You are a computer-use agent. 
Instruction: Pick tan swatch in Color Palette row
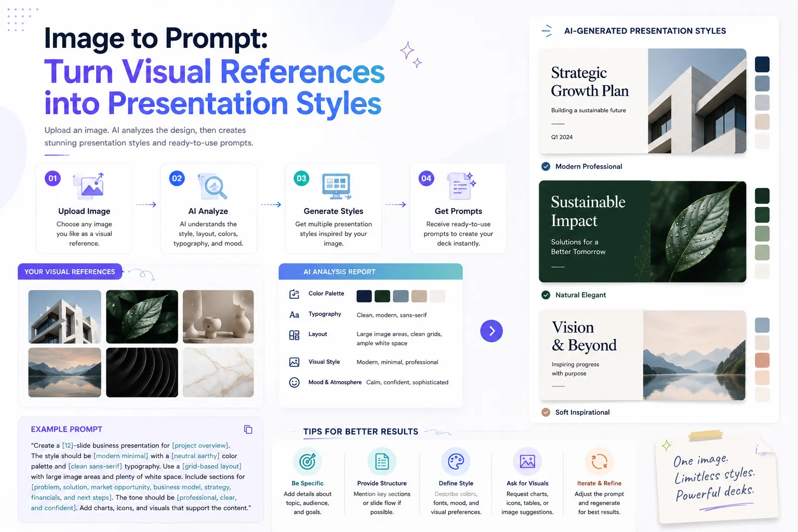[x=419, y=296]
